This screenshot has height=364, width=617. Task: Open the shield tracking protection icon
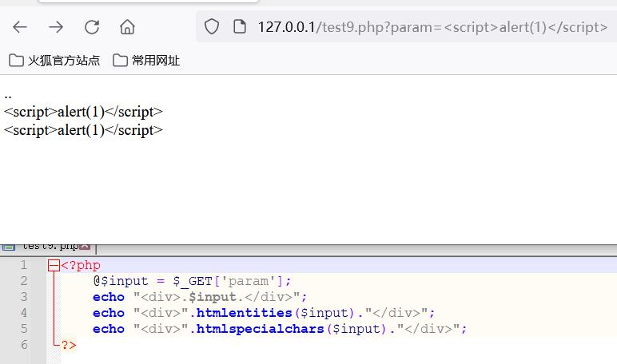212,26
